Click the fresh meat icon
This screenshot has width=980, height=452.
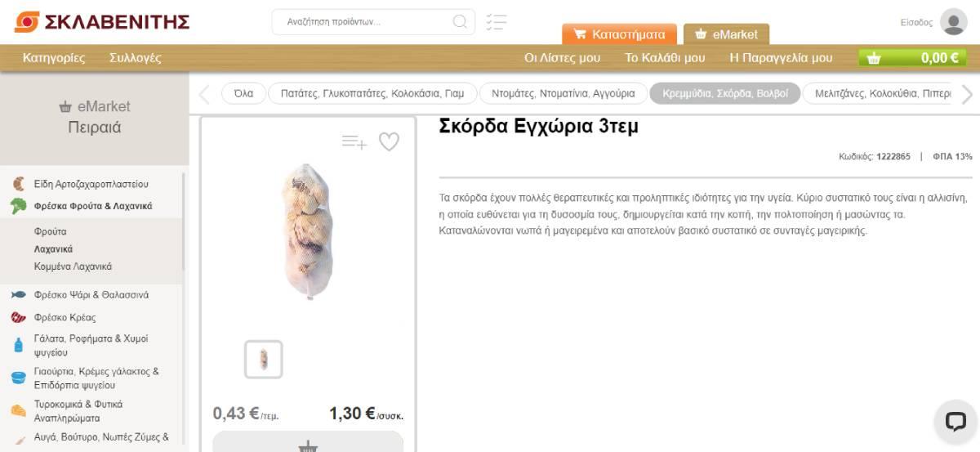tap(18, 317)
